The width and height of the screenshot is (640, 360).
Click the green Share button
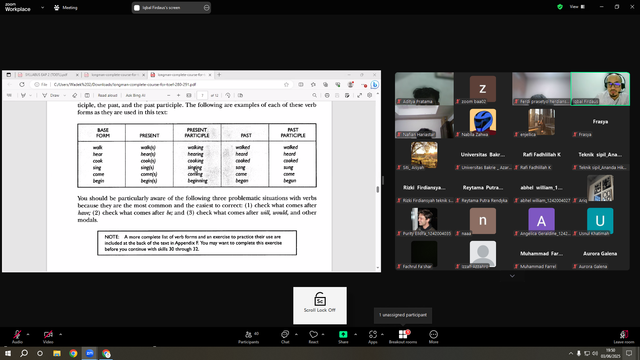pos(343,336)
